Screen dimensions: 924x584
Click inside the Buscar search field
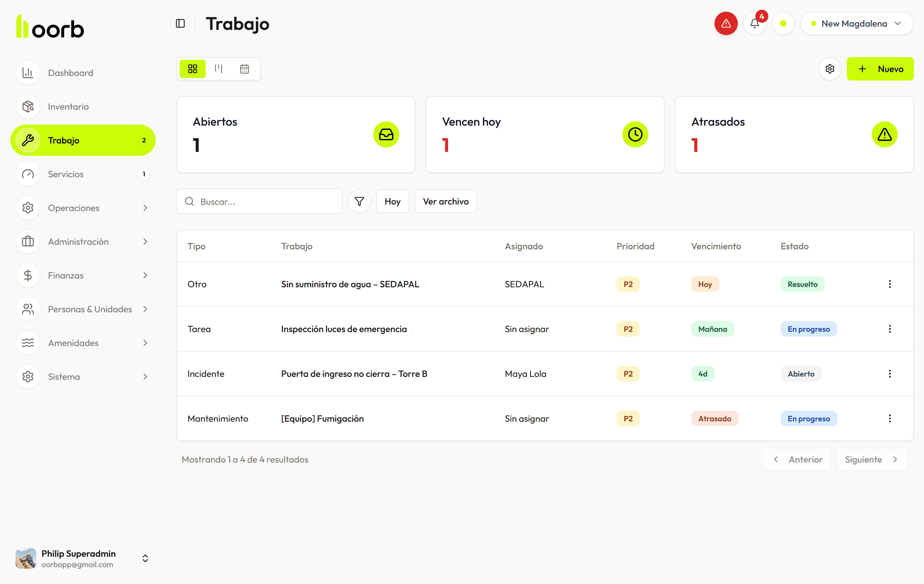[259, 201]
